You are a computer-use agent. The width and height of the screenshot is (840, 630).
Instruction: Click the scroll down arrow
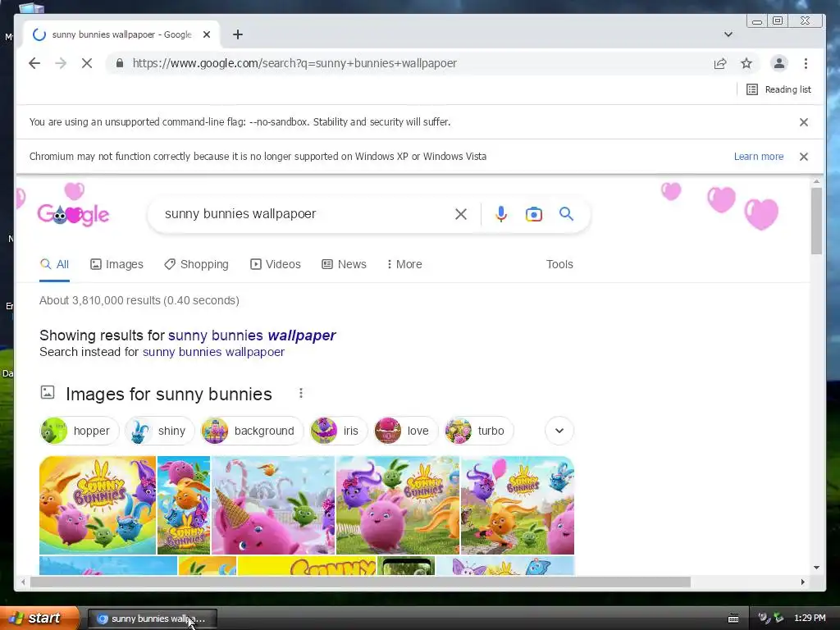click(x=816, y=568)
